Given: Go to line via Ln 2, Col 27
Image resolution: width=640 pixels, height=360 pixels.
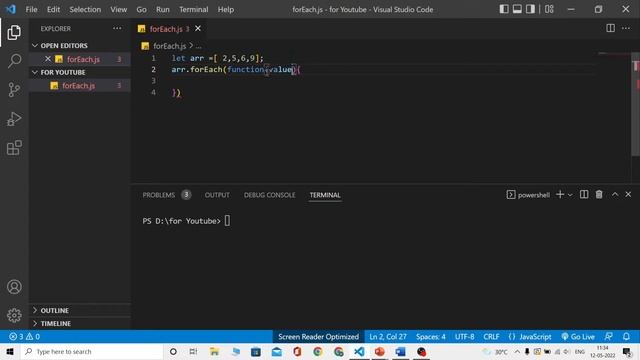Looking at the screenshot, I should point(388,337).
